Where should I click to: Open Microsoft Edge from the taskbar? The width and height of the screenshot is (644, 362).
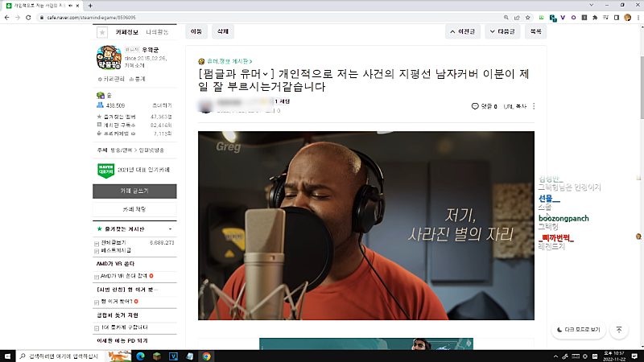[138, 355]
